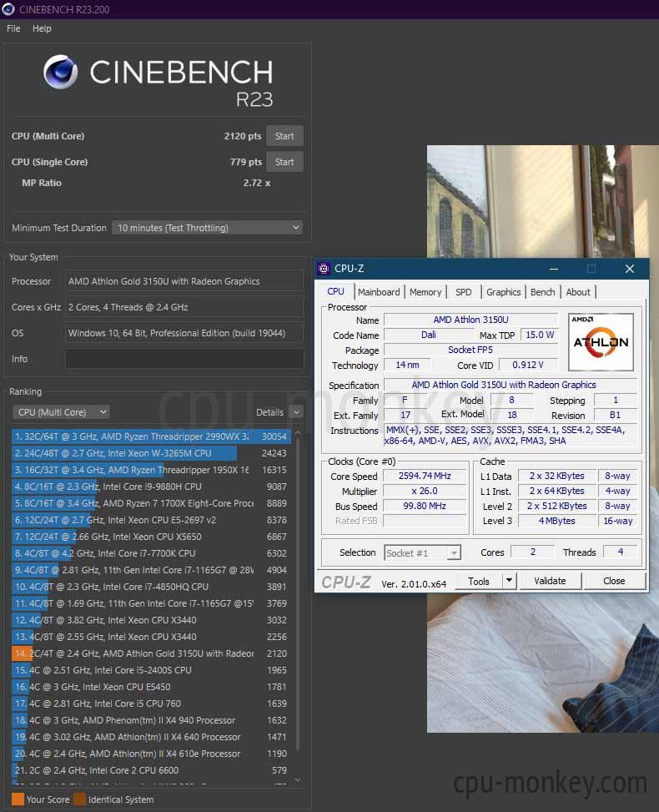Close the CPU-Z window with X

[630, 269]
